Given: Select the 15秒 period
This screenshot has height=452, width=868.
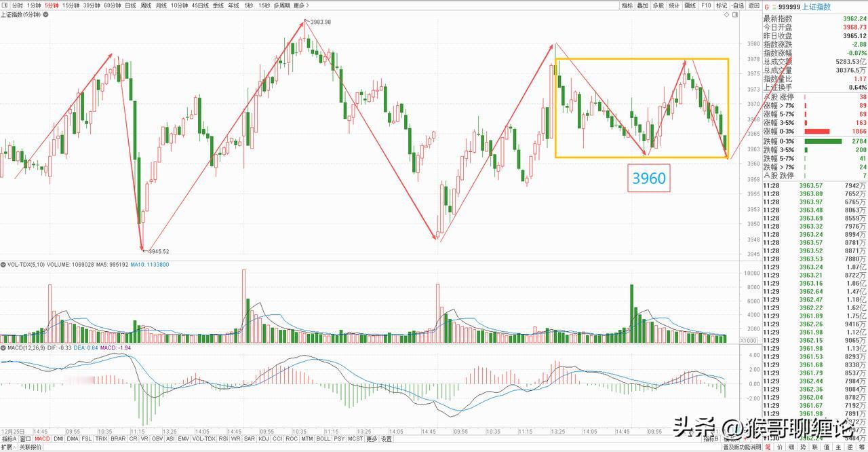Looking at the screenshot, I should (x=264, y=5).
